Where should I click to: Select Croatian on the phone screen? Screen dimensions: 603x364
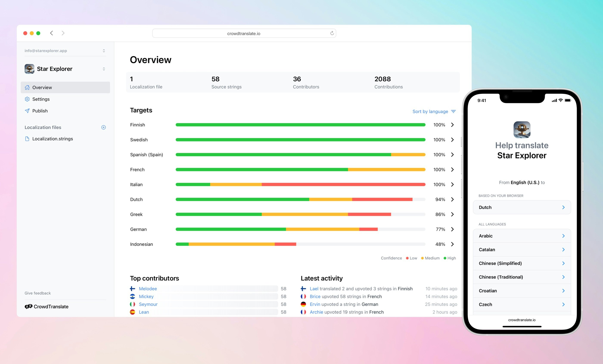pyautogui.click(x=522, y=290)
